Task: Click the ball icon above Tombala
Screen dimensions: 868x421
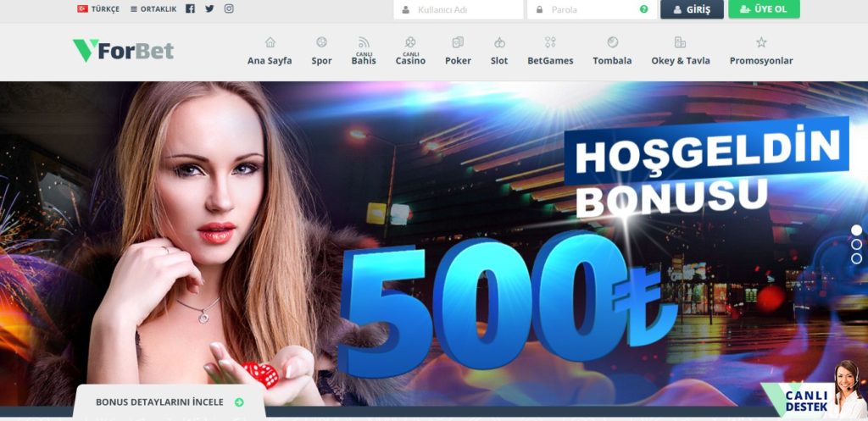Action: coord(612,42)
